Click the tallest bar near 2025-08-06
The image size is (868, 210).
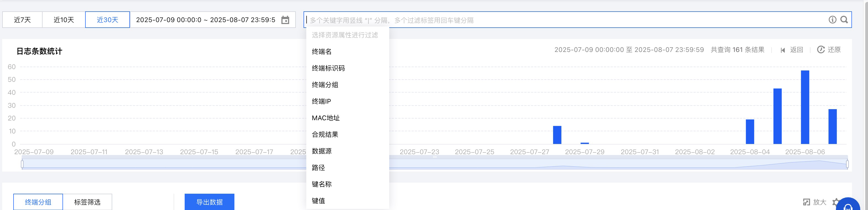point(805,107)
